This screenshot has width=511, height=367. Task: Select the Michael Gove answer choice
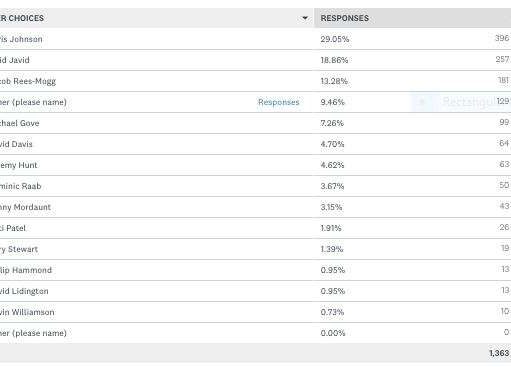tap(20, 123)
